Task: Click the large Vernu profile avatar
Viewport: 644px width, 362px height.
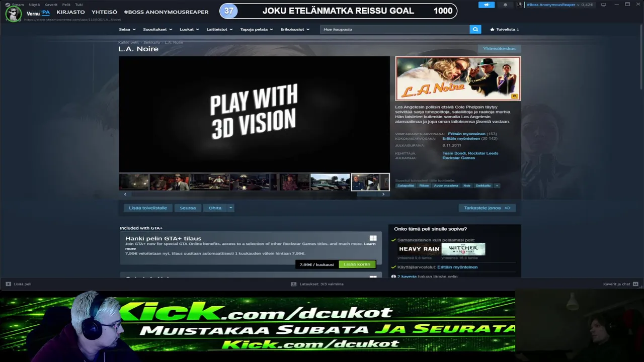Action: pyautogui.click(x=14, y=14)
